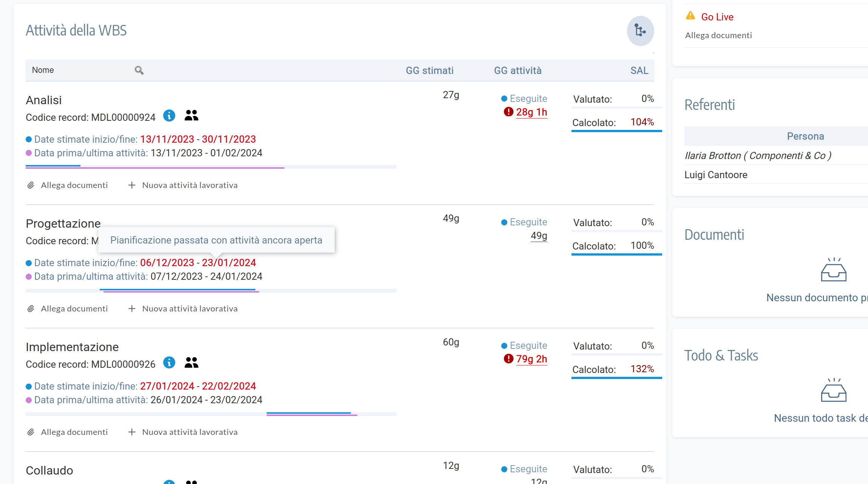The image size is (868, 484).
Task: Click people icon for Implementazione record
Action: point(191,362)
